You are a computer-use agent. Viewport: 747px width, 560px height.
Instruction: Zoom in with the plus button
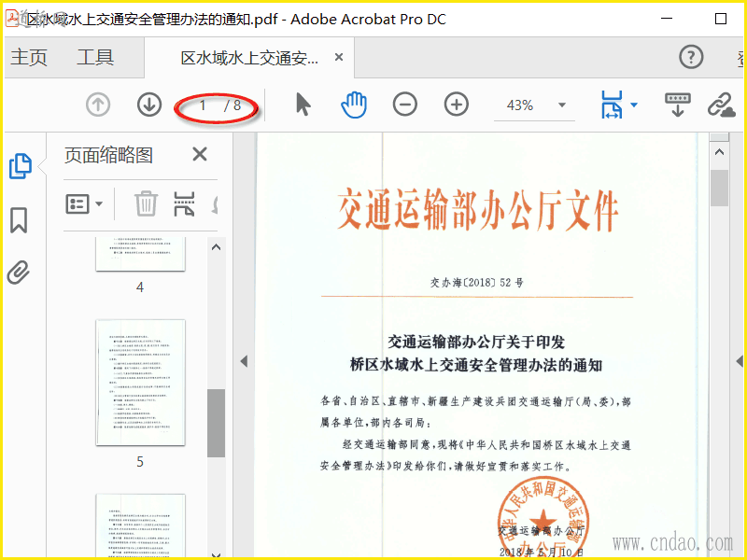point(457,105)
